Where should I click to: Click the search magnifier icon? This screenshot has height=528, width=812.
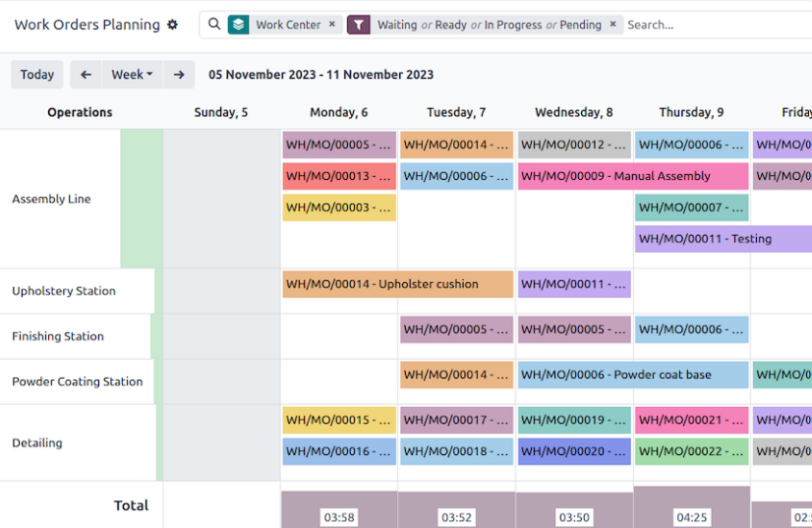coord(214,24)
